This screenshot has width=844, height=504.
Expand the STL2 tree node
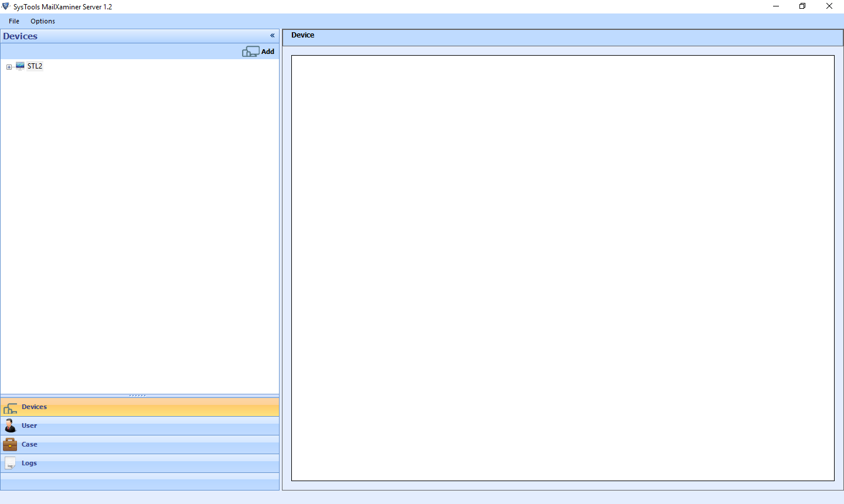9,67
